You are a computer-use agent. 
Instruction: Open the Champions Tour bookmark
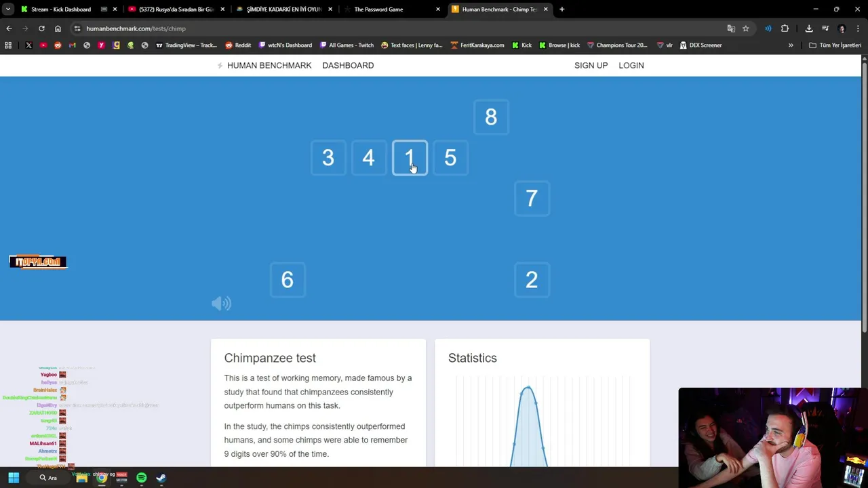pos(617,45)
